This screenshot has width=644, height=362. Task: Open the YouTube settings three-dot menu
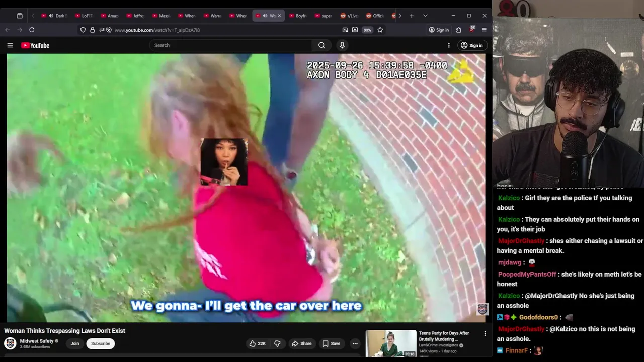449,45
